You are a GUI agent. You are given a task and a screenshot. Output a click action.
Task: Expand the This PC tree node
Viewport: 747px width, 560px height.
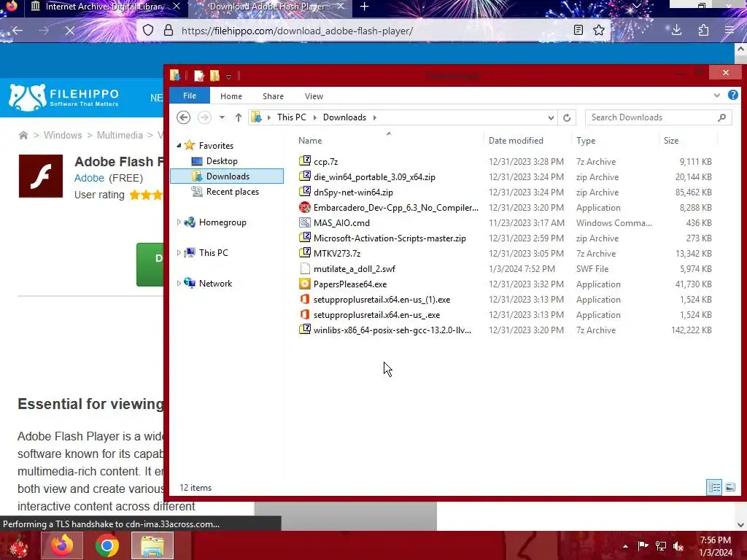[179, 252]
